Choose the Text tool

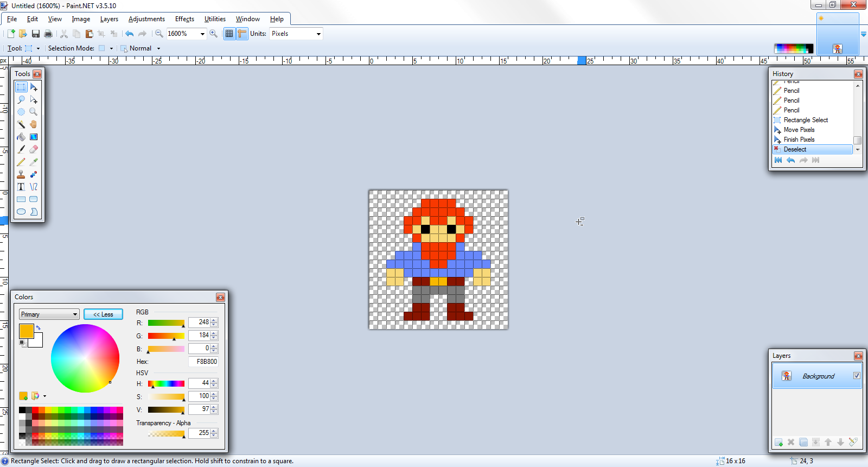[x=21, y=187]
